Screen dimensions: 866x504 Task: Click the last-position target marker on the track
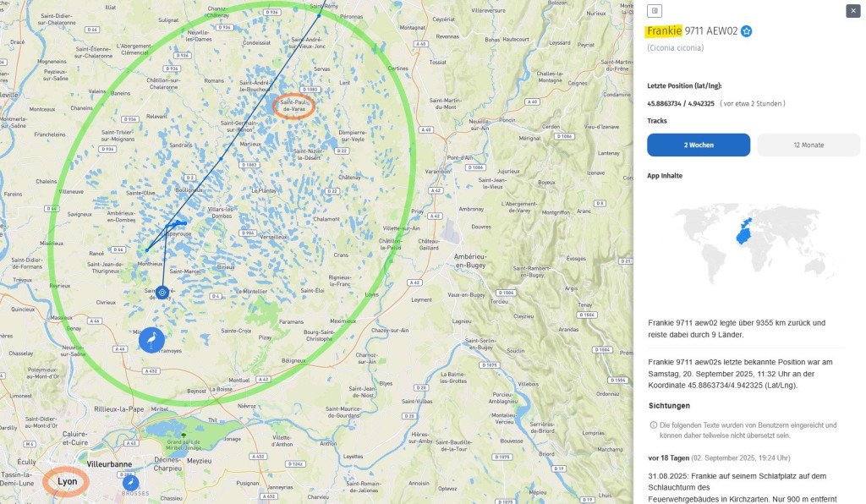pyautogui.click(x=162, y=292)
